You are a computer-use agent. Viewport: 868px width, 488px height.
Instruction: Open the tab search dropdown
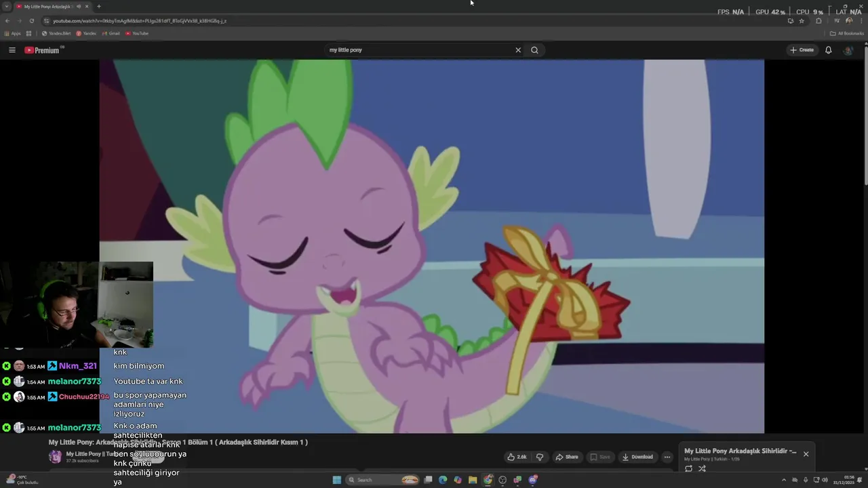click(7, 6)
